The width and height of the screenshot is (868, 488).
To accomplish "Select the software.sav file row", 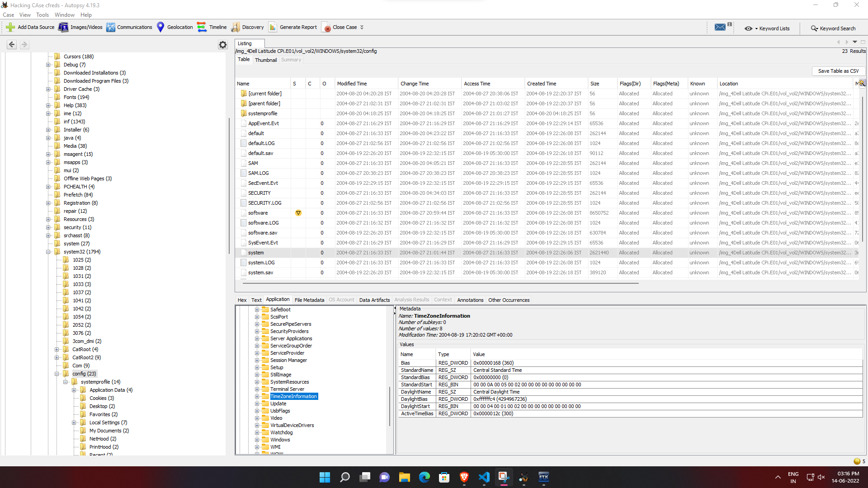I will pyautogui.click(x=547, y=233).
